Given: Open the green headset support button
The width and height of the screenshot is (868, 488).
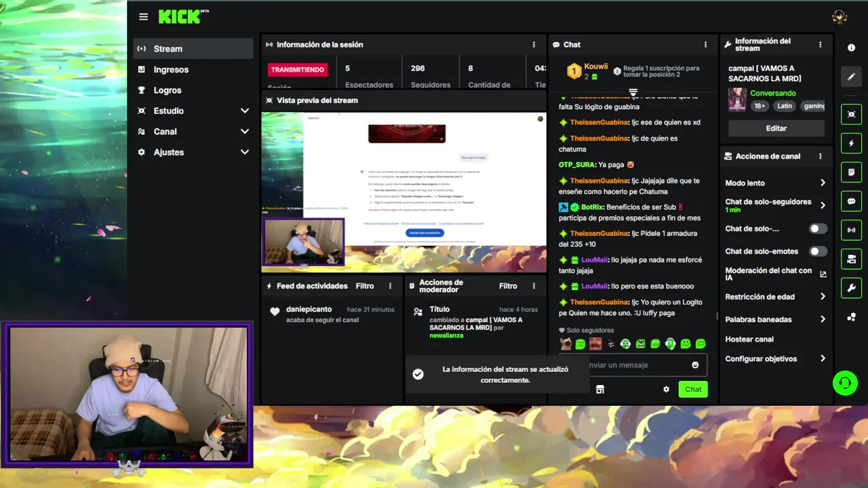Looking at the screenshot, I should (x=845, y=384).
